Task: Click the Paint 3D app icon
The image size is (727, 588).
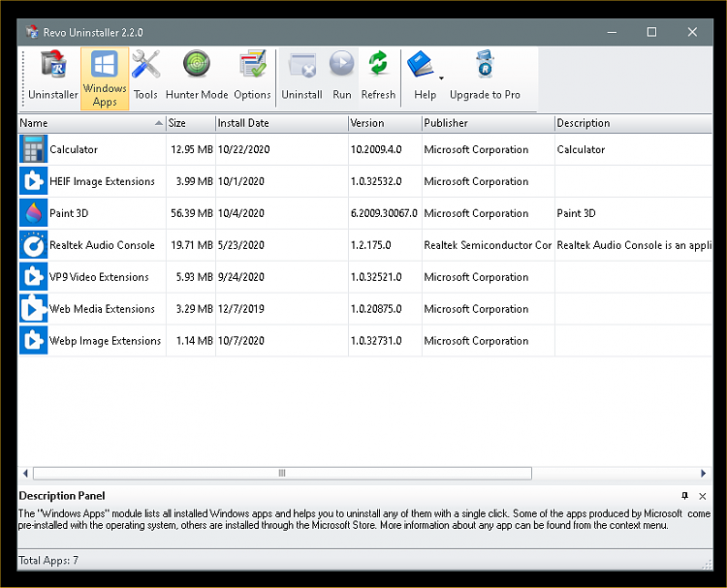Action: (33, 213)
